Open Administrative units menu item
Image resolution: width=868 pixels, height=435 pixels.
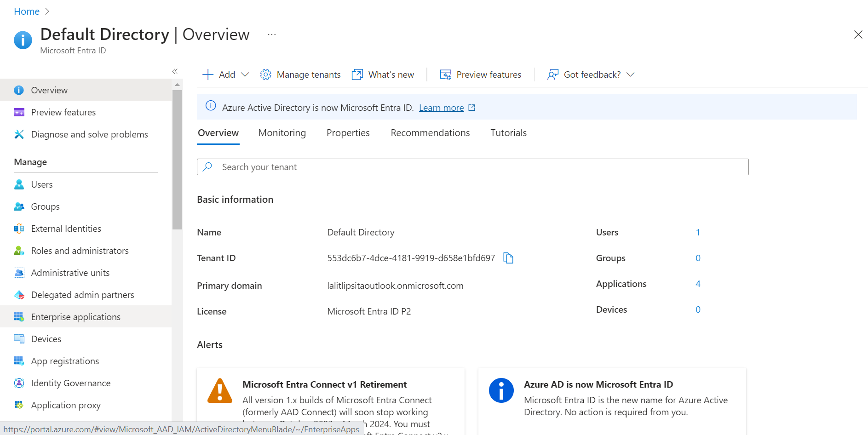point(86,273)
